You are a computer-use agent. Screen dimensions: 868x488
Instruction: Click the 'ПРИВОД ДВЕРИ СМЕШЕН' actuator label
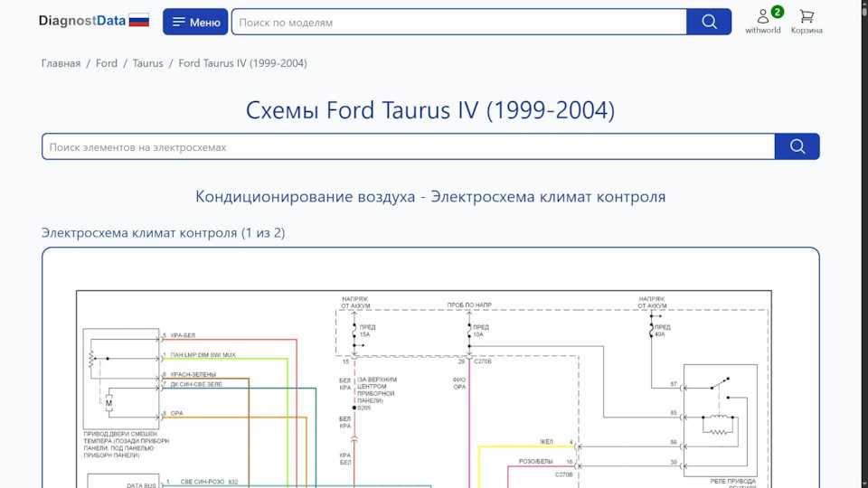tap(120, 435)
